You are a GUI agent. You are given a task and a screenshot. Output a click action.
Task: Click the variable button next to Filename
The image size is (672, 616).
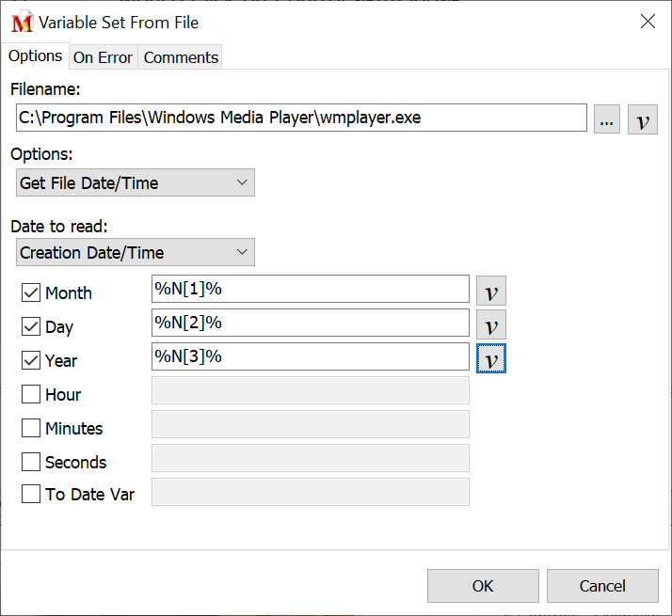(x=642, y=119)
